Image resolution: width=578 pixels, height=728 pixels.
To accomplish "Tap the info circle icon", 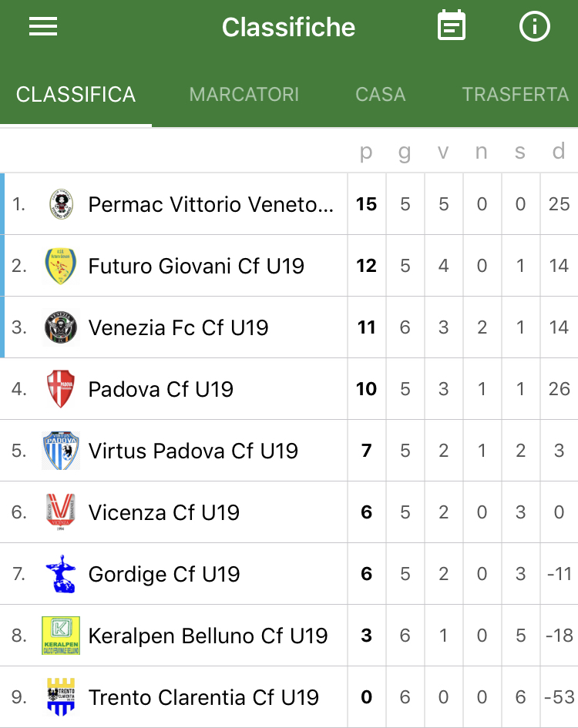I will pos(534,26).
